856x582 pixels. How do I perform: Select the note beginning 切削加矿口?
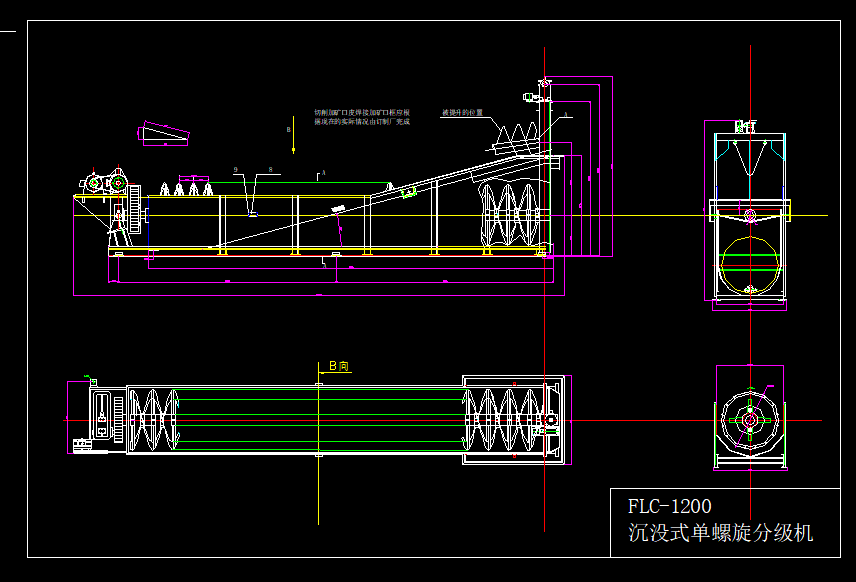pyautogui.click(x=362, y=117)
